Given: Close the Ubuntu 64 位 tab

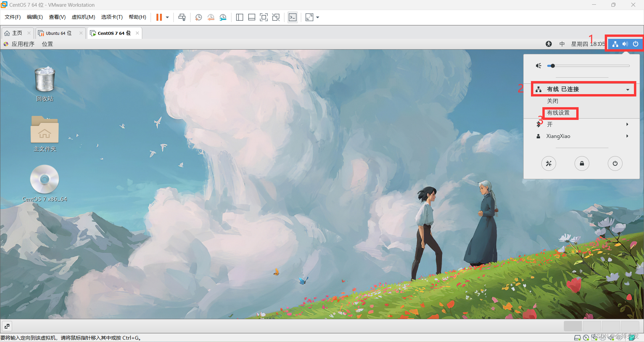Looking at the screenshot, I should tap(81, 33).
